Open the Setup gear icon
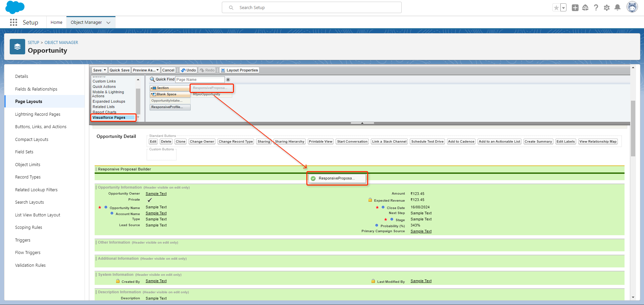Viewport: 644px width, 305px height. (607, 8)
